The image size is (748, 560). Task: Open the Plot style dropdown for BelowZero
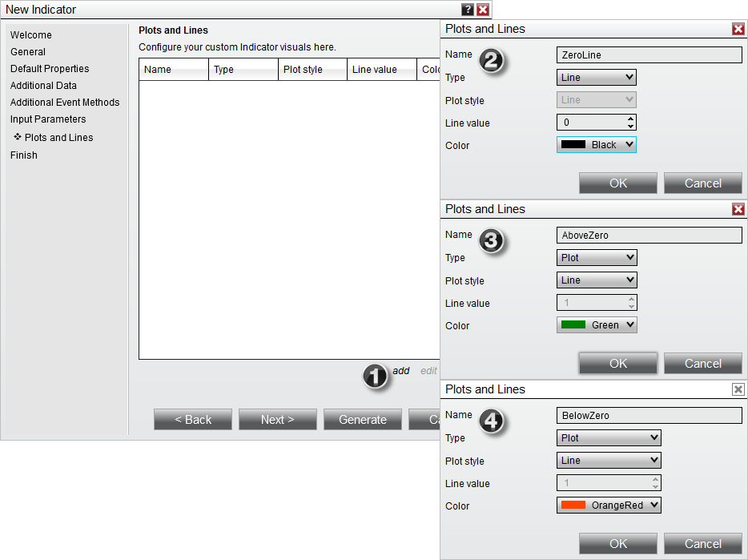(608, 460)
